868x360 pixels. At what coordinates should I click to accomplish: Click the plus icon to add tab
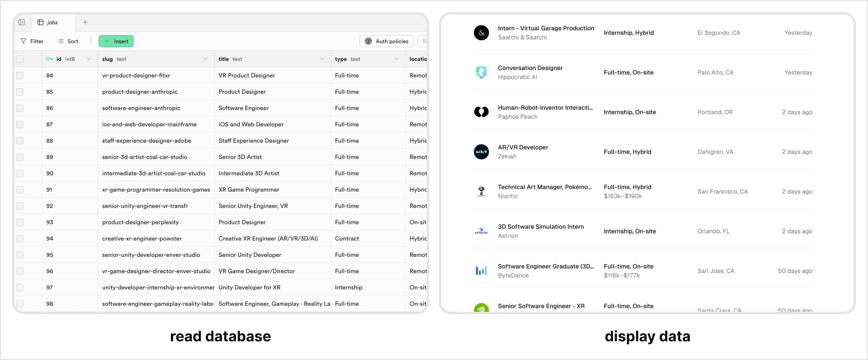coord(85,22)
